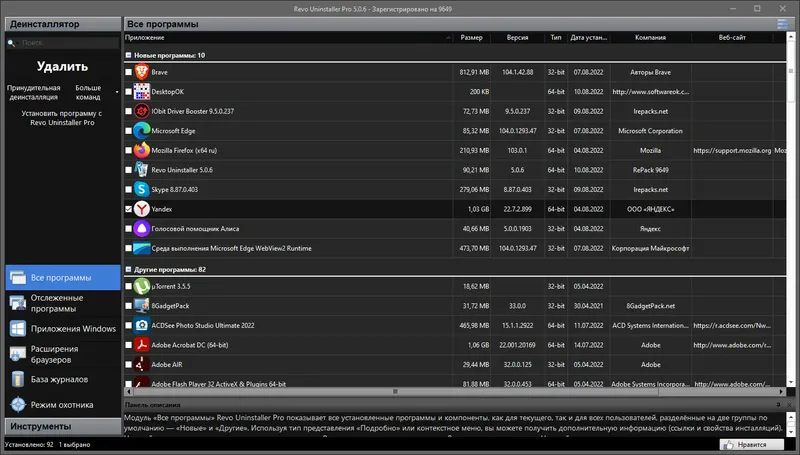This screenshot has width=800, height=455.
Task: Click the list's vertical scrollbar down arrow
Action: click(791, 383)
